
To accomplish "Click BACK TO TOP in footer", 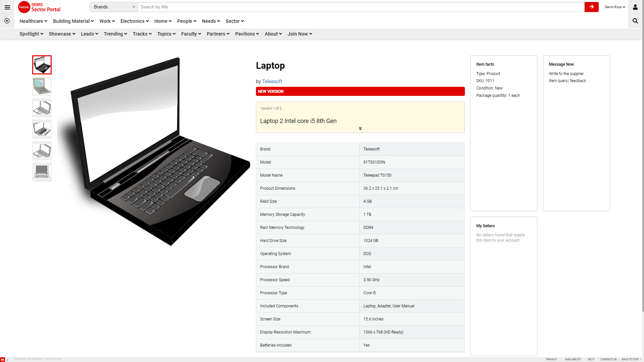I will [631, 359].
